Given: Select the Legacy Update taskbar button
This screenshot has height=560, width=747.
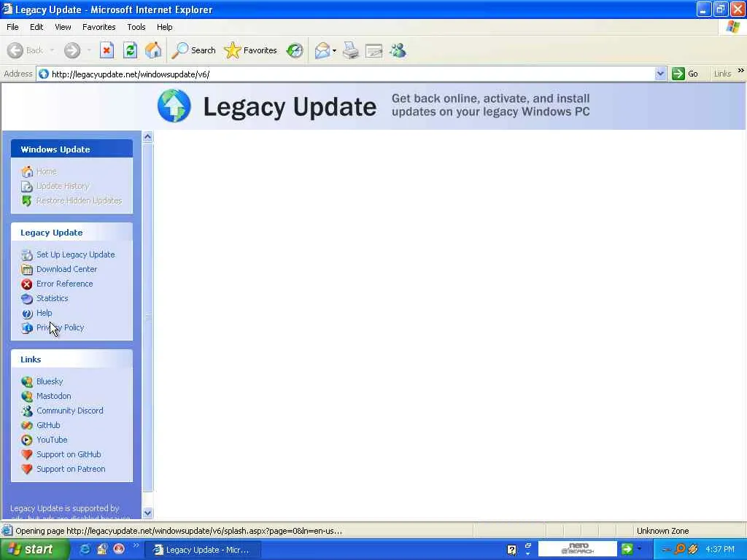Looking at the screenshot, I should (x=203, y=550).
